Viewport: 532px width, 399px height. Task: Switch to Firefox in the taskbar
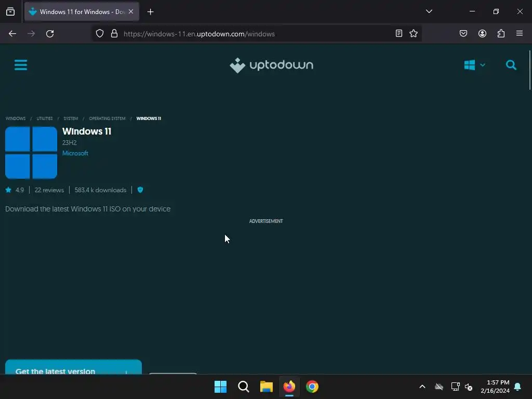tap(289, 387)
